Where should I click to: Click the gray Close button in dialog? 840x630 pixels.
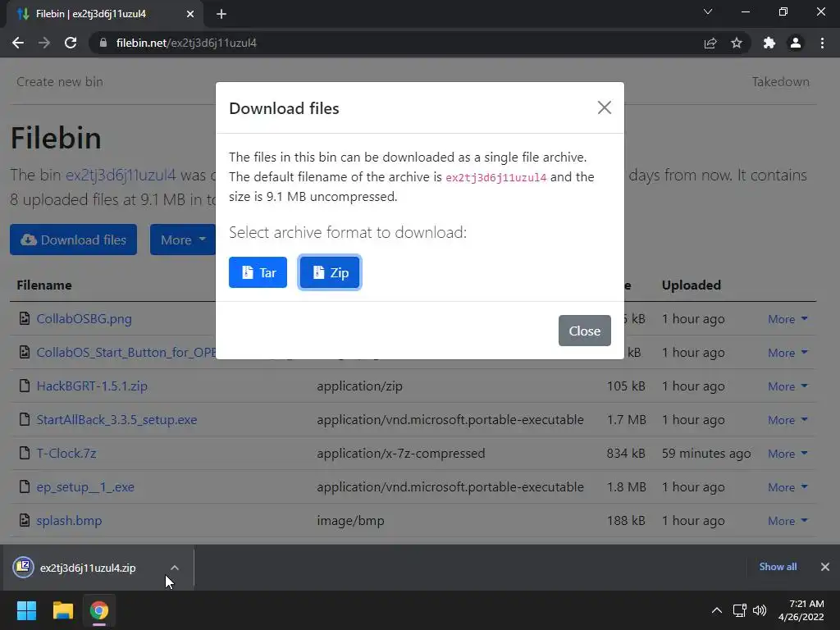[584, 331]
